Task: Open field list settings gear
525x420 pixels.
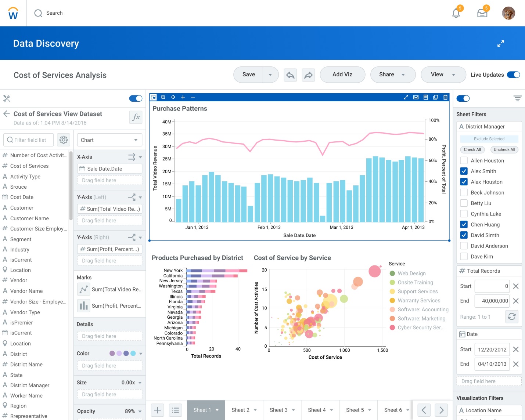Action: (64, 140)
